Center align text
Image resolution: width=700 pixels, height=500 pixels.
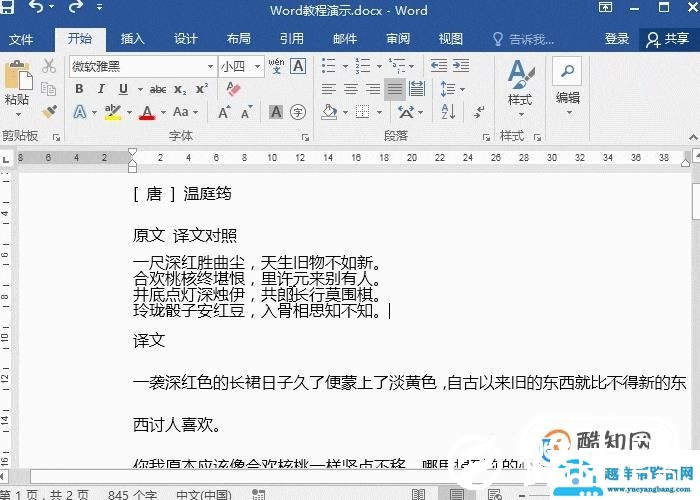[351, 89]
